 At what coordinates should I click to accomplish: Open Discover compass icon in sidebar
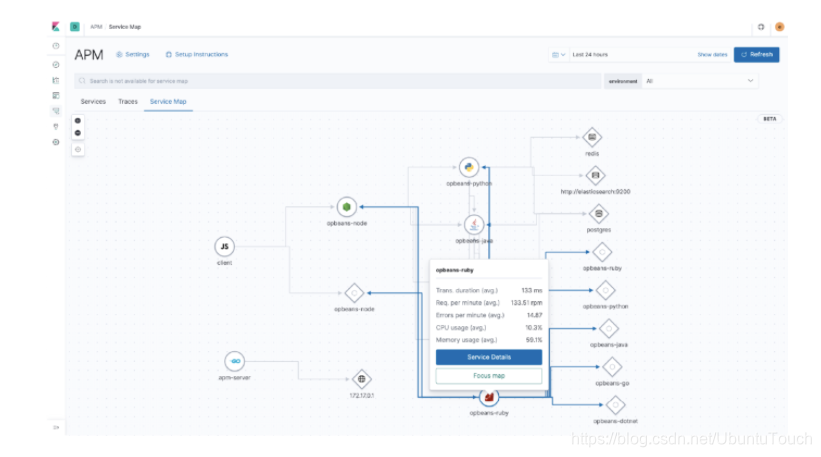56,65
